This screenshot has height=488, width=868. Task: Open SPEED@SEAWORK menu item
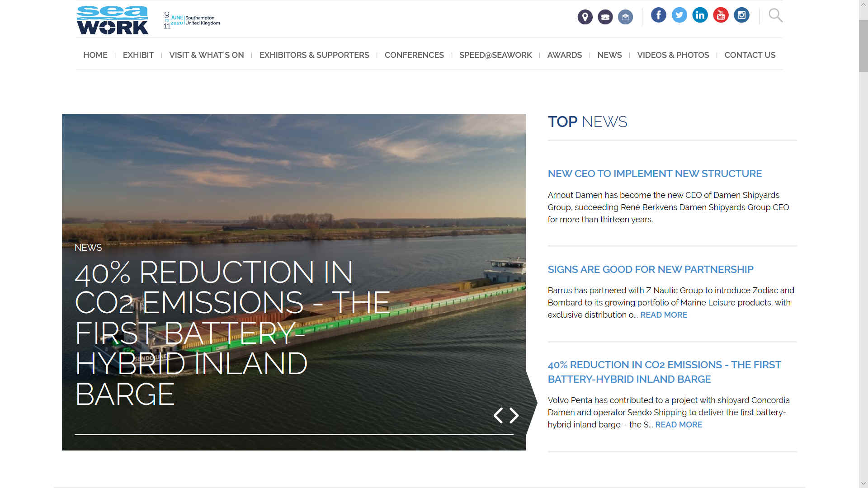click(x=495, y=55)
